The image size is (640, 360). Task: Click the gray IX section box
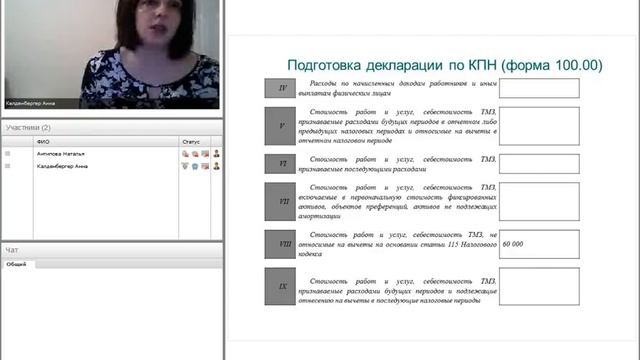pos(280,287)
